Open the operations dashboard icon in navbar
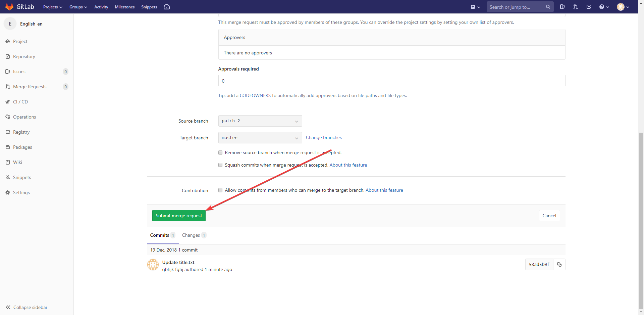The height and width of the screenshot is (315, 644). tap(167, 7)
